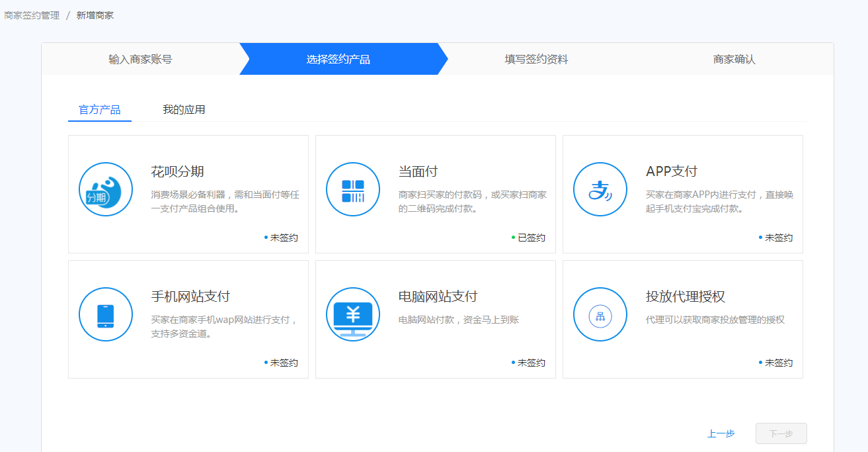Click the 花呗分期 description starting 消费场景必备利器

click(x=225, y=202)
